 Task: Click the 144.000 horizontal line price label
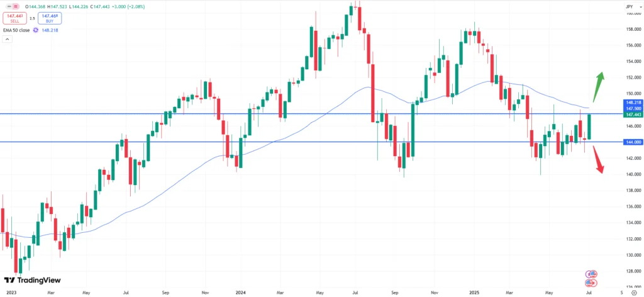632,142
